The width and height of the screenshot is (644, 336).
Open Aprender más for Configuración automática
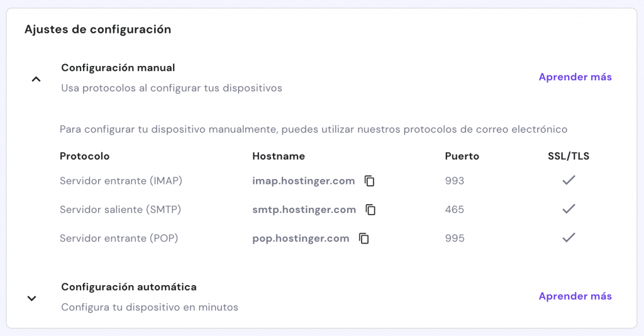[575, 296]
